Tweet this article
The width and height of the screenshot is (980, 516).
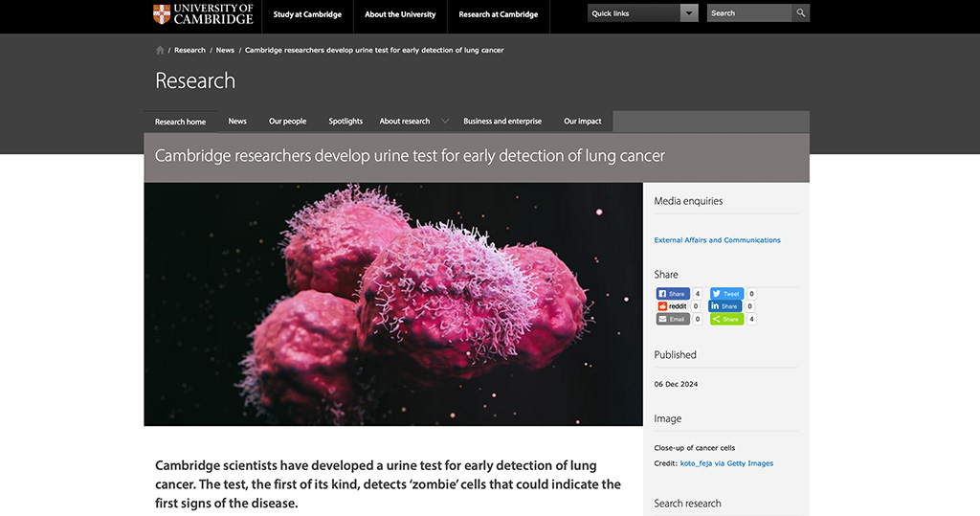point(726,294)
